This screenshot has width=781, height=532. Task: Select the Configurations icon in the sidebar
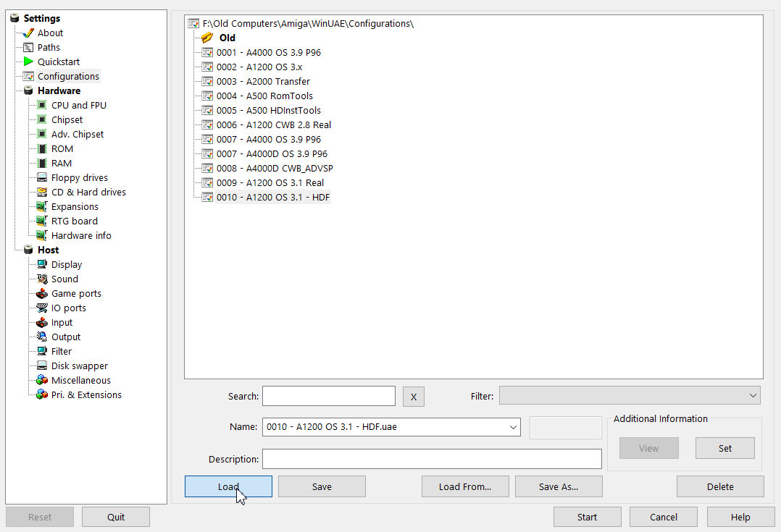pos(28,77)
